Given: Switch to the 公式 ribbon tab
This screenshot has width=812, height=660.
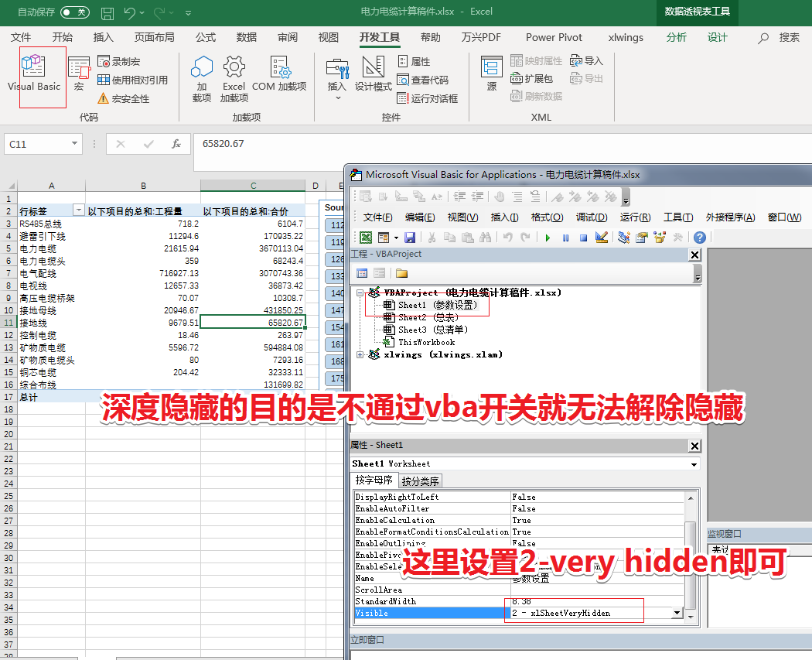Looking at the screenshot, I should 206,37.
